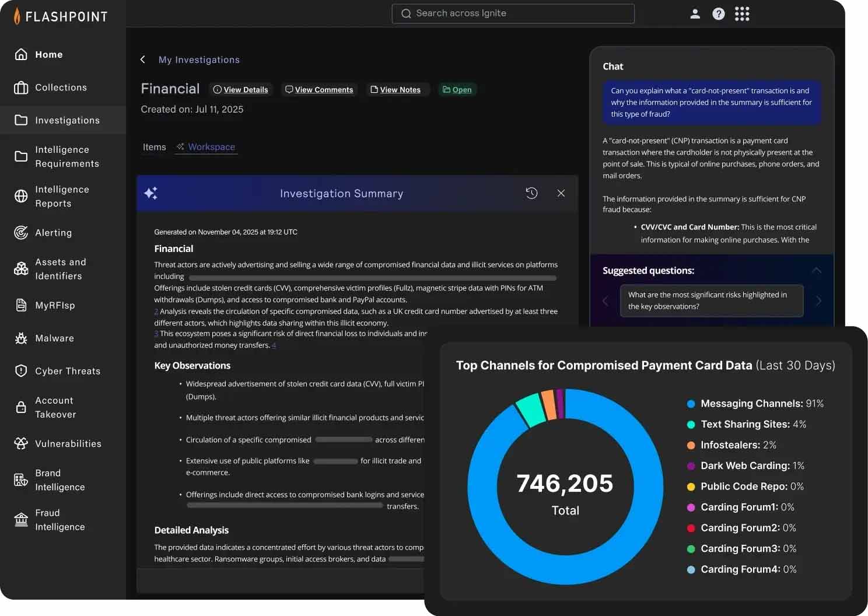Click the Detailed Analysis heading
This screenshot has height=616, width=868.
191,530
